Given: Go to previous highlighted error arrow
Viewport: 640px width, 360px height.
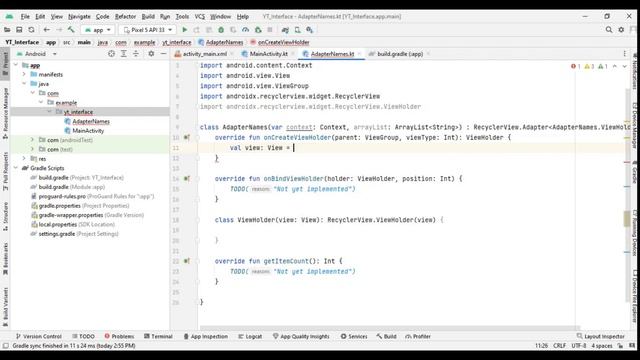Looking at the screenshot, I should (x=615, y=66).
